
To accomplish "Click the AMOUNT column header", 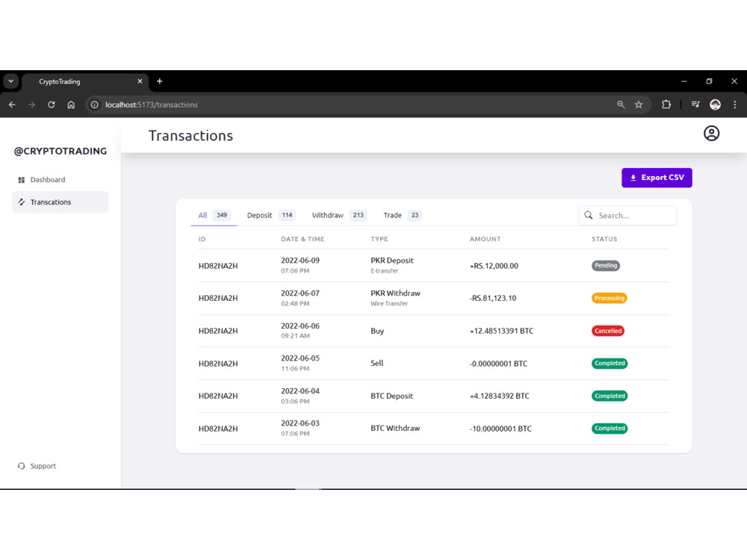I will pos(485,239).
